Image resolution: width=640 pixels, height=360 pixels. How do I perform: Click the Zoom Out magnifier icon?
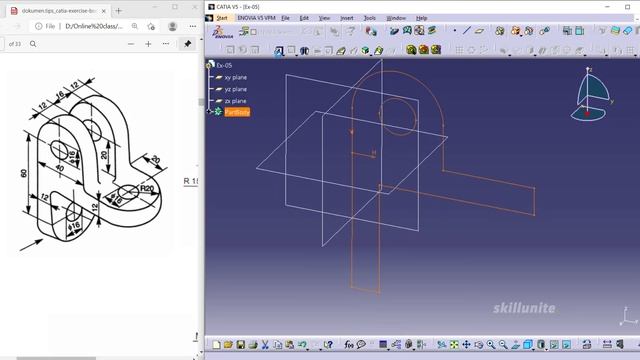pyautogui.click(x=503, y=345)
